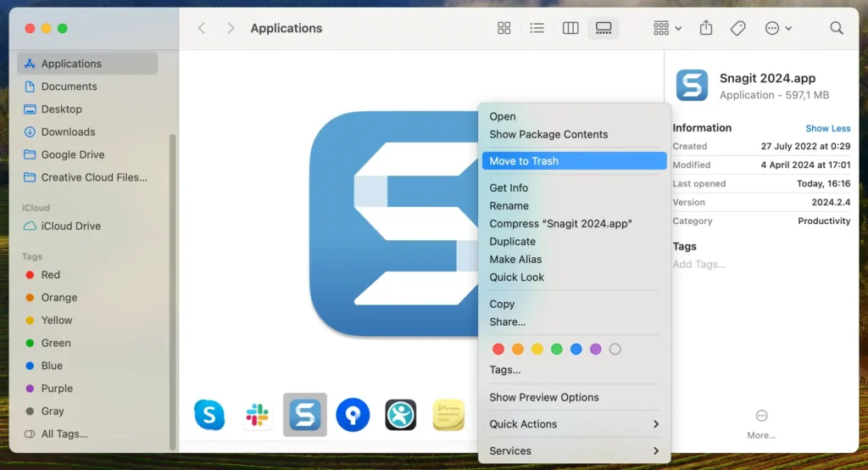Choose Quick Look from context menu

[x=574, y=277]
